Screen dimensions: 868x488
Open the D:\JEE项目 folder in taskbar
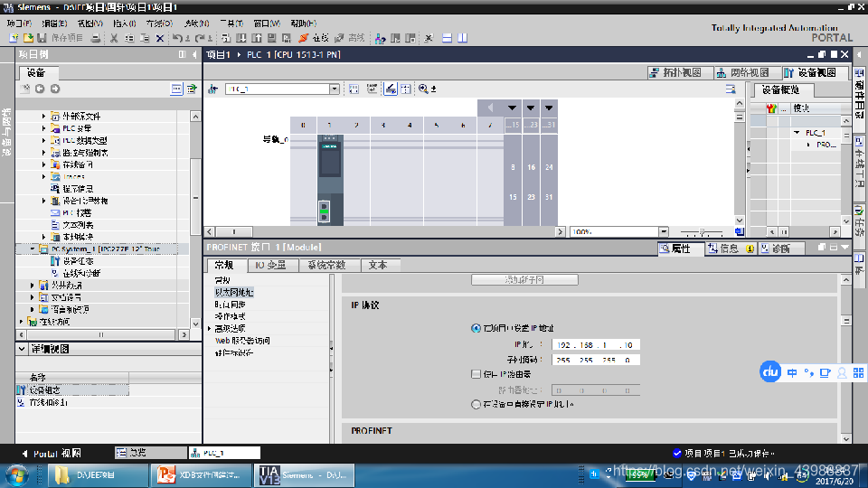point(99,475)
